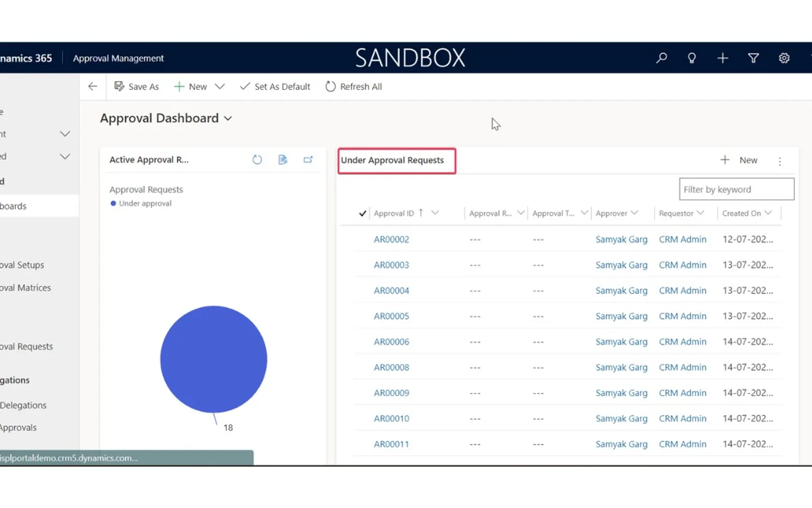Open the Requestor column menu

click(700, 213)
